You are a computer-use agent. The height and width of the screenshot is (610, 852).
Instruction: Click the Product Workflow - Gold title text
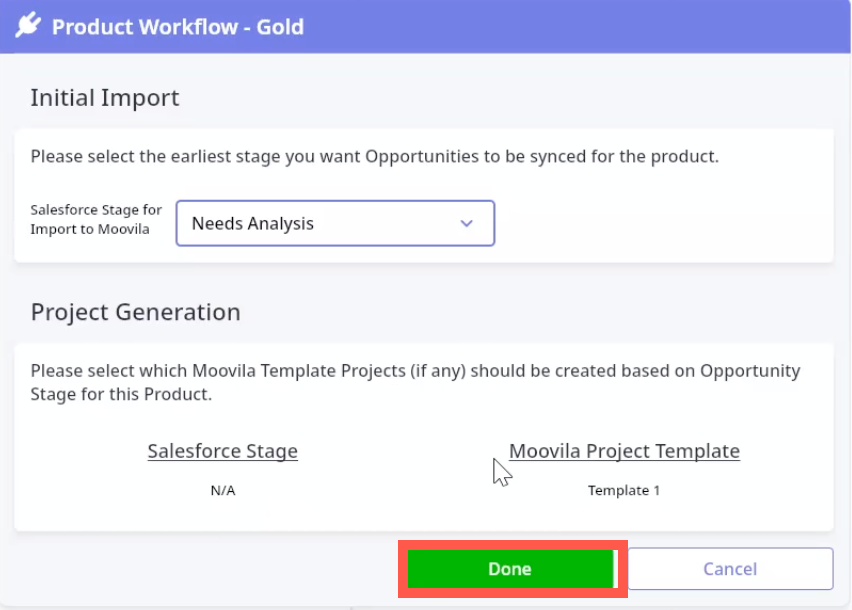[x=177, y=26]
